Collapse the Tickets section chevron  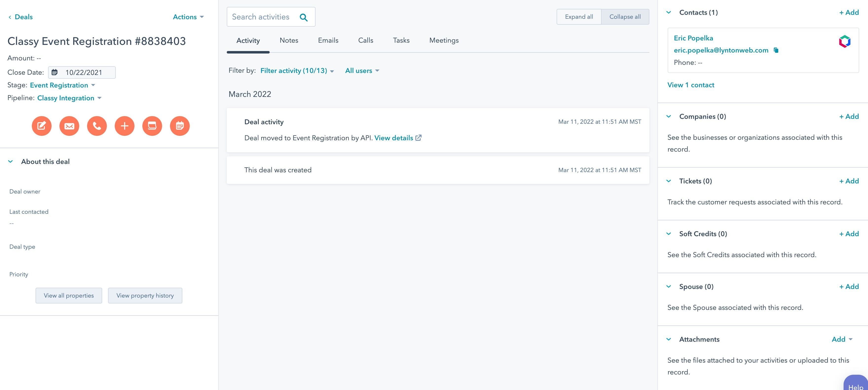pyautogui.click(x=669, y=181)
